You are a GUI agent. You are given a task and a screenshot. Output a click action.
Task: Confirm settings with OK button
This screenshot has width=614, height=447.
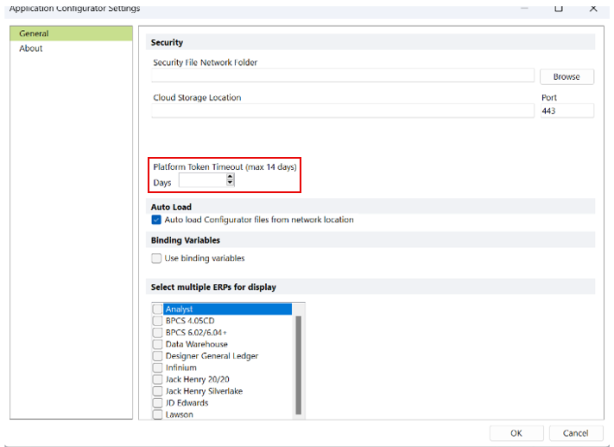[516, 433]
